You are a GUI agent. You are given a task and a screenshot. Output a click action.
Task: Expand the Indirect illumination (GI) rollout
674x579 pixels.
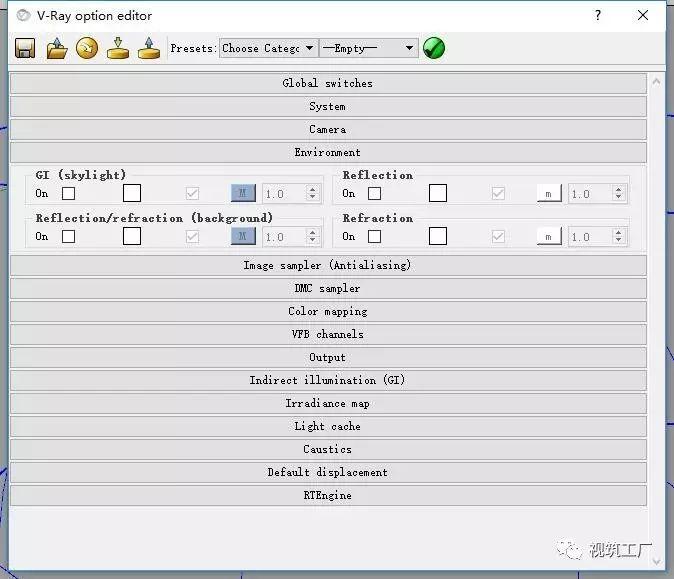coord(328,380)
